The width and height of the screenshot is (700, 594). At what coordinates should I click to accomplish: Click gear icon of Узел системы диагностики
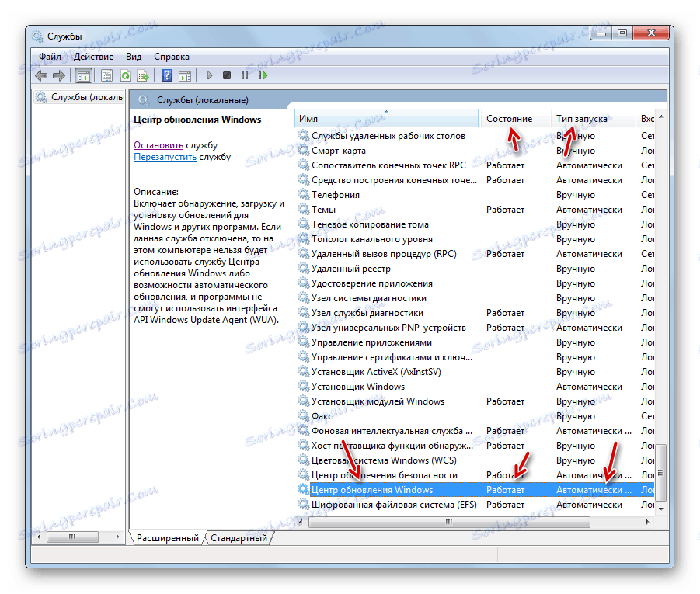[304, 297]
